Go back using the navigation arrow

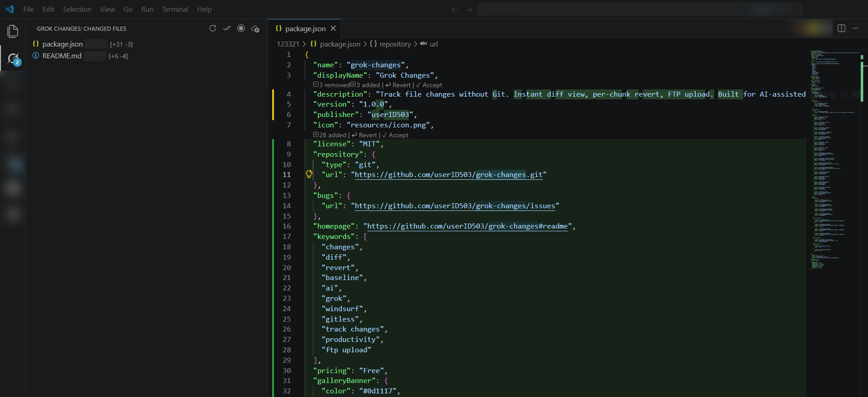pyautogui.click(x=455, y=9)
